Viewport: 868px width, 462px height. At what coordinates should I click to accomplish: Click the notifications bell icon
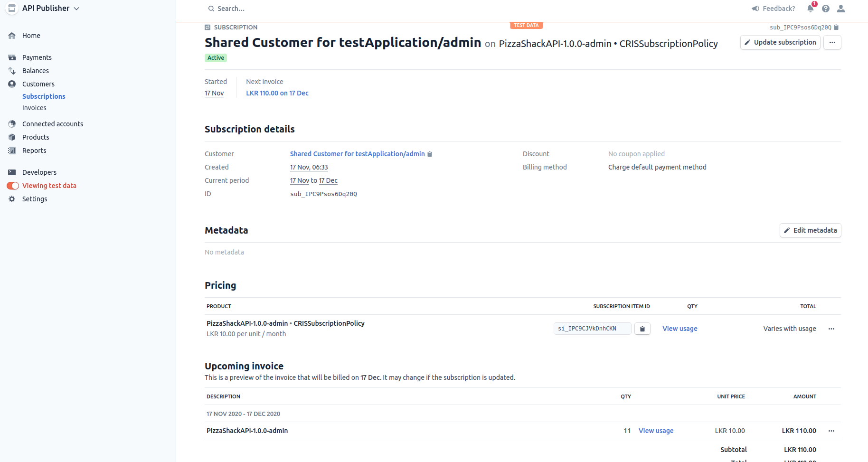(x=811, y=9)
